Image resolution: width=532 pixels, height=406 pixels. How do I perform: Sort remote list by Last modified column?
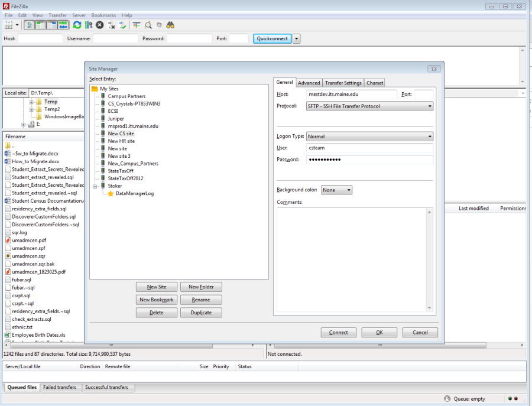(473, 208)
